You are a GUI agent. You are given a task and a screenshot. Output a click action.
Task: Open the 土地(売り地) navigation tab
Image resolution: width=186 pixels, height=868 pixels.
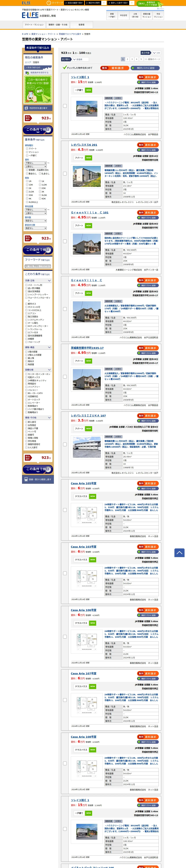135,15
